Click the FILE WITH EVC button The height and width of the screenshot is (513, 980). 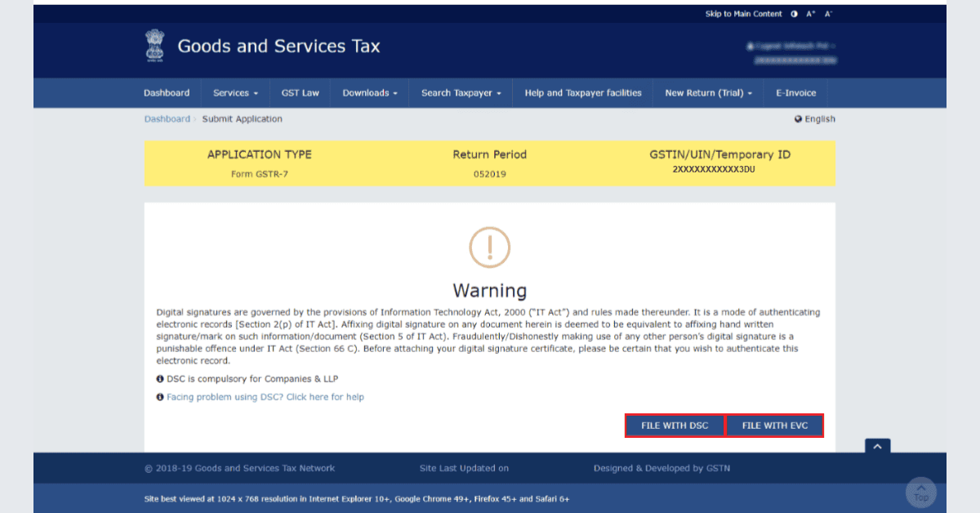774,425
